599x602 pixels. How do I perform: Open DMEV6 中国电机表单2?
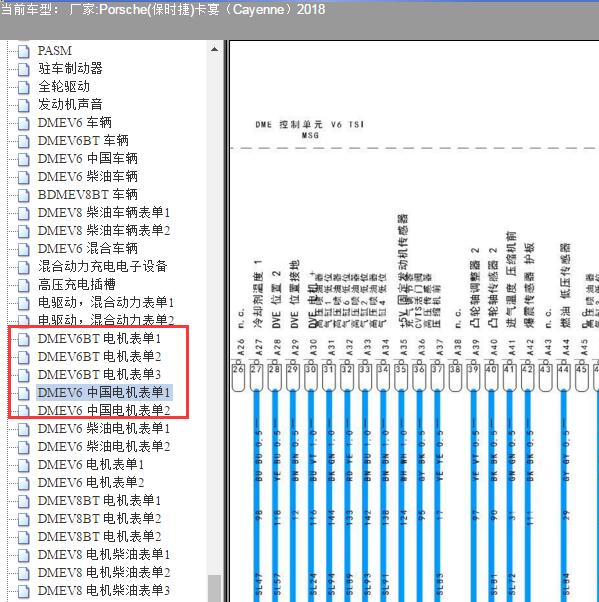click(104, 410)
